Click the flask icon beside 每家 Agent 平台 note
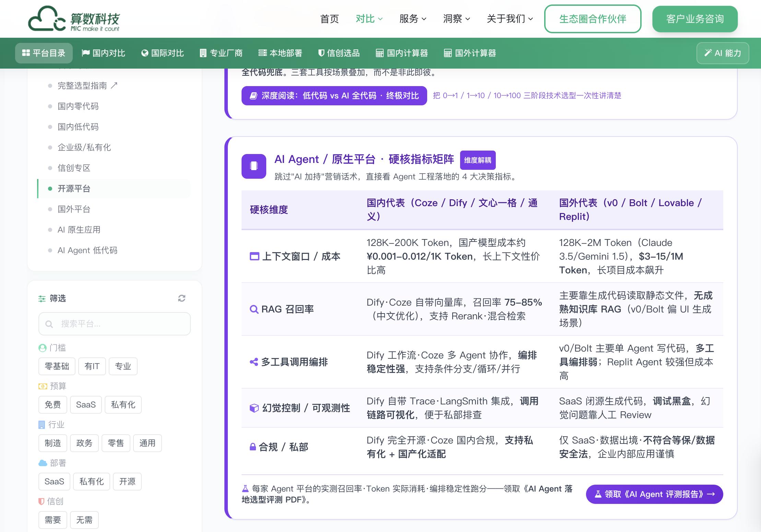761x532 pixels. pos(245,489)
